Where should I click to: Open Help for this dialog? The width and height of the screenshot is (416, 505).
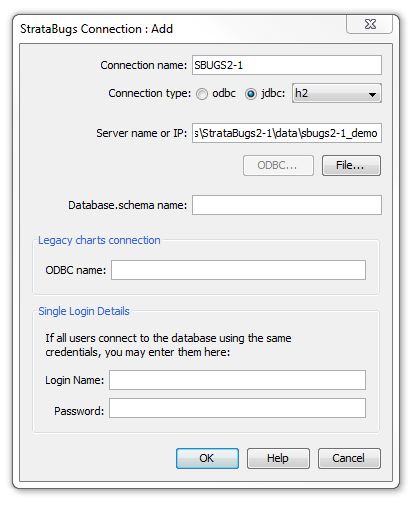(278, 458)
